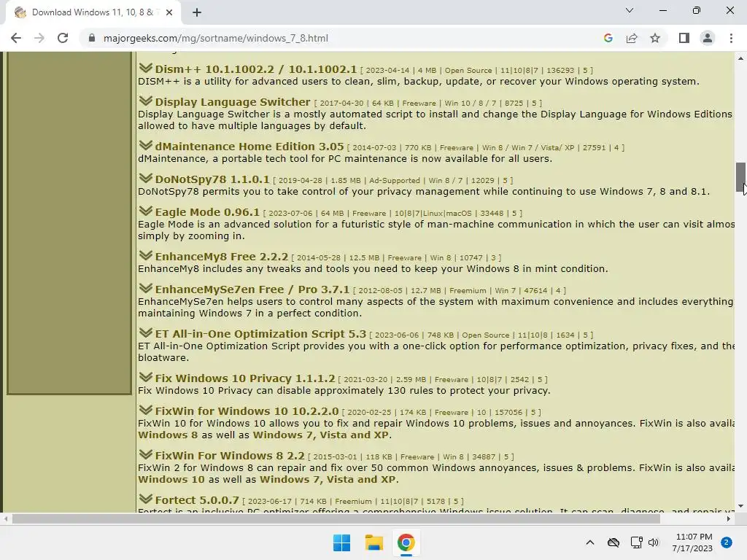Open network settings tray icon
Viewport: 747px width, 560px height.
point(636,542)
